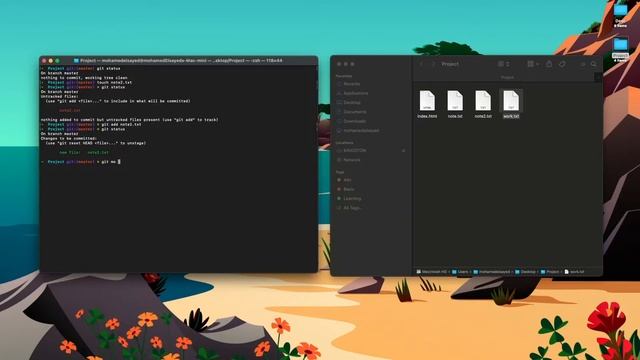
Task: Select the work.txt file icon
Action: [x=511, y=100]
